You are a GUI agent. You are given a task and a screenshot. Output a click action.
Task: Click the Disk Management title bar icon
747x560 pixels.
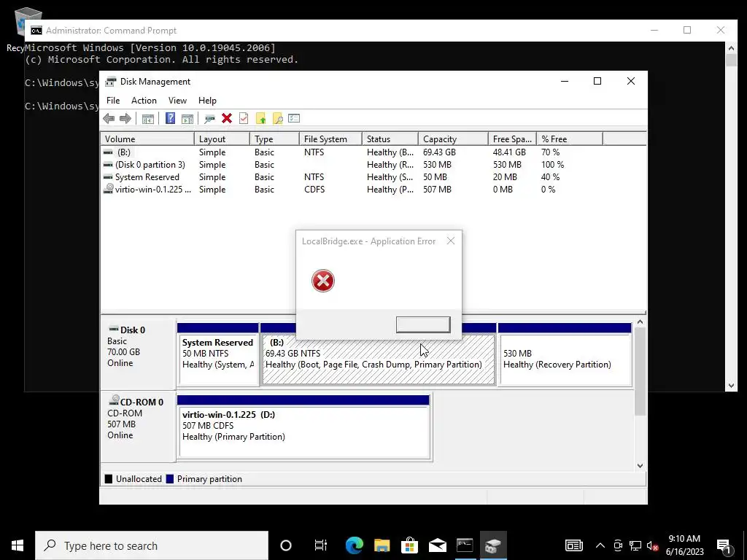(111, 82)
